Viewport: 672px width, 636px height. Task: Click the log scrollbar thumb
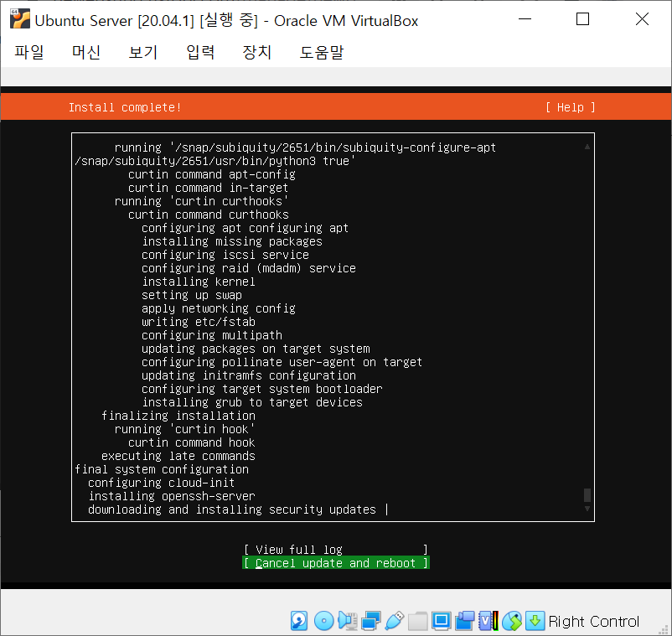coord(587,495)
